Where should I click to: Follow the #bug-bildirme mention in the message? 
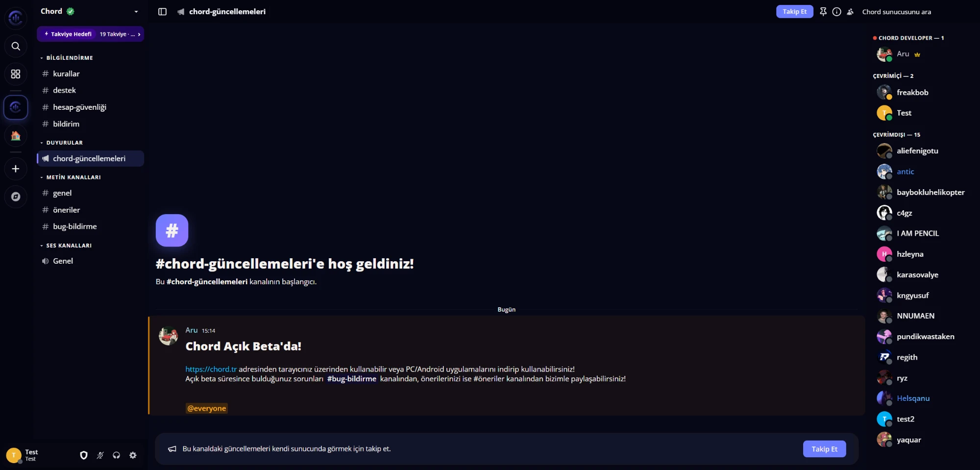tap(352, 379)
